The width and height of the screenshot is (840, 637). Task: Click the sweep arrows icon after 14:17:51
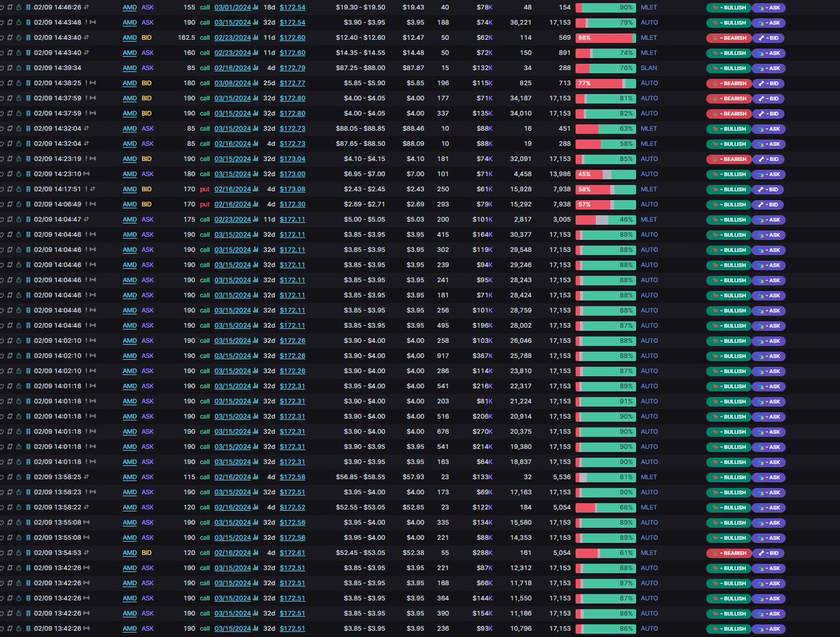93,189
